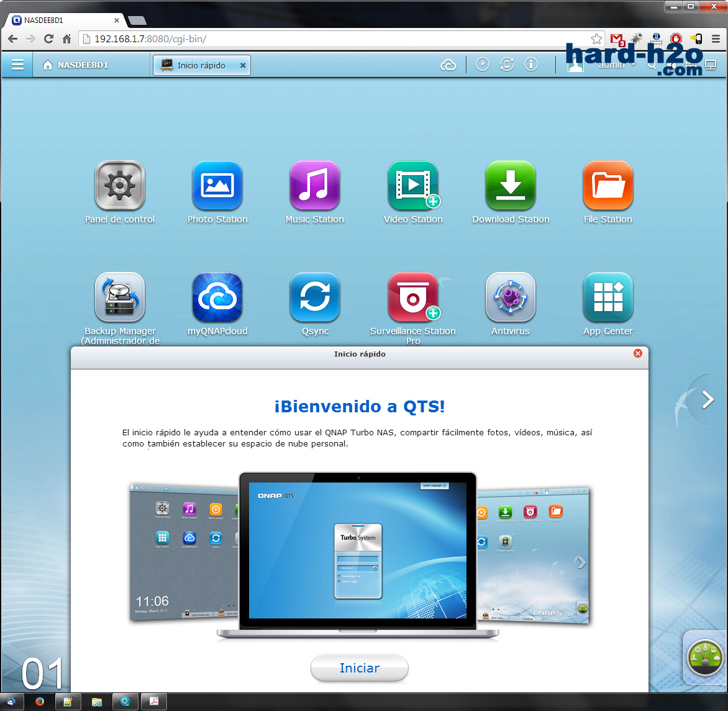Image resolution: width=728 pixels, height=711 pixels.
Task: Open Chrome's main menu button
Action: click(x=716, y=39)
